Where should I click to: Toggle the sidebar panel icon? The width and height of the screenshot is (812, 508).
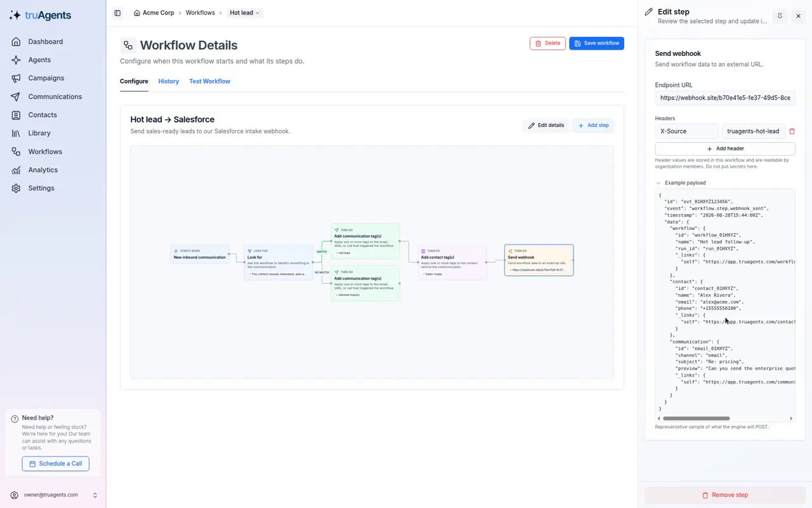click(x=117, y=13)
